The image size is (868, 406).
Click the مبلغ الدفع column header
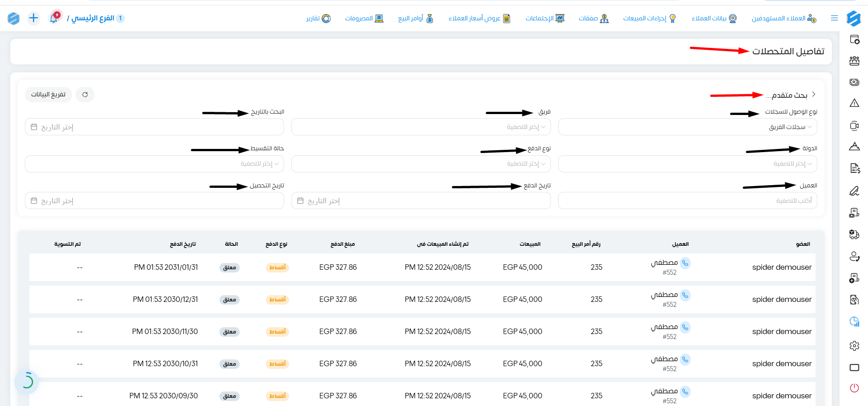coord(342,244)
